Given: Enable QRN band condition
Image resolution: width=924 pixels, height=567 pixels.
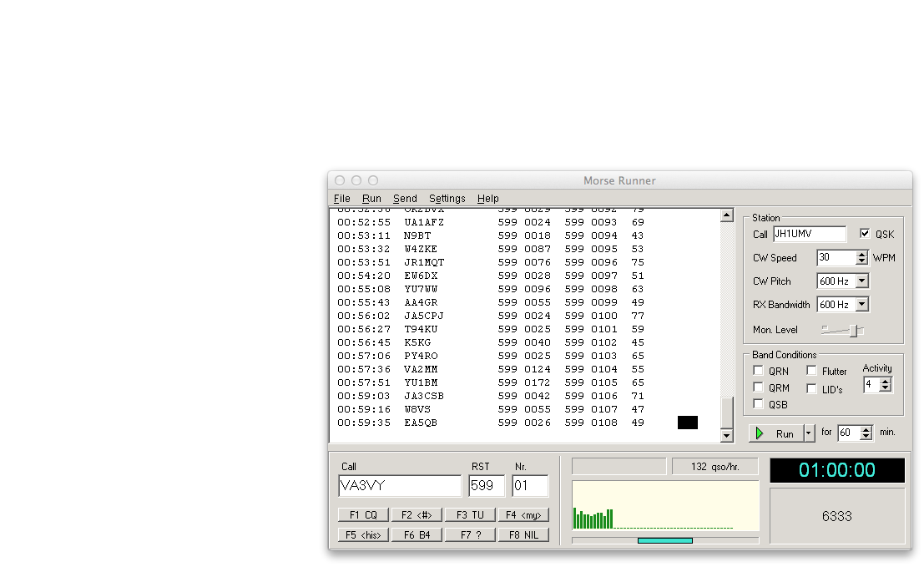Looking at the screenshot, I should tap(758, 371).
